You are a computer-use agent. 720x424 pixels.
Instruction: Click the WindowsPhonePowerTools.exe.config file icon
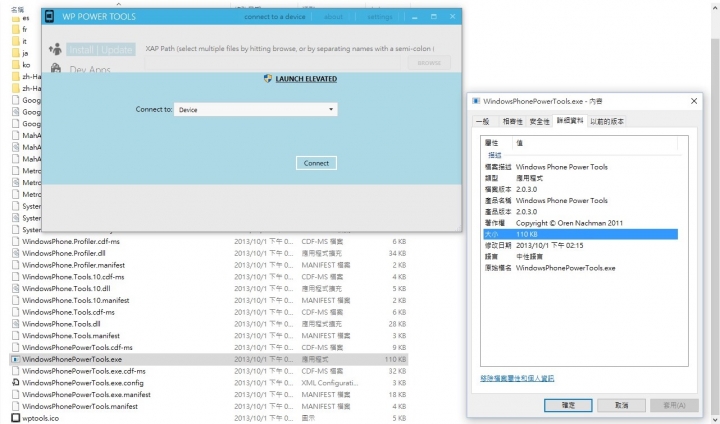(x=16, y=383)
